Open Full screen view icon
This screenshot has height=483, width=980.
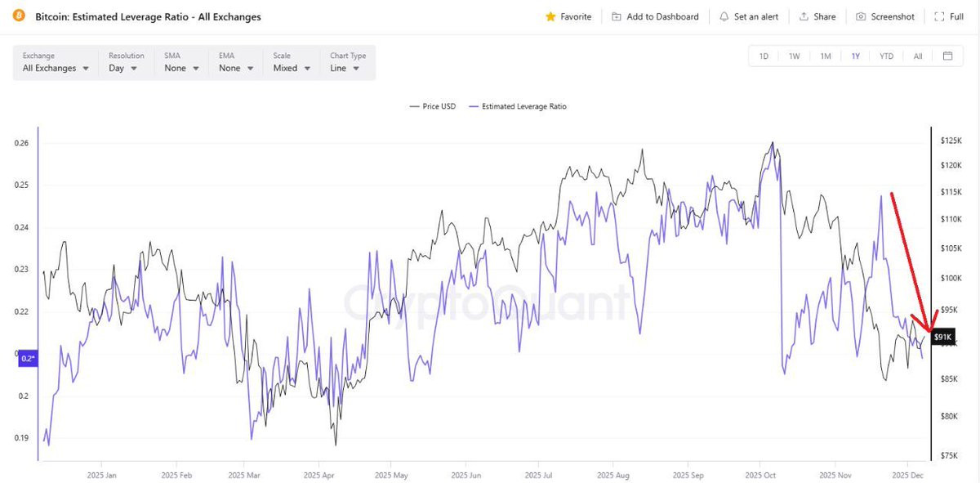(939, 16)
